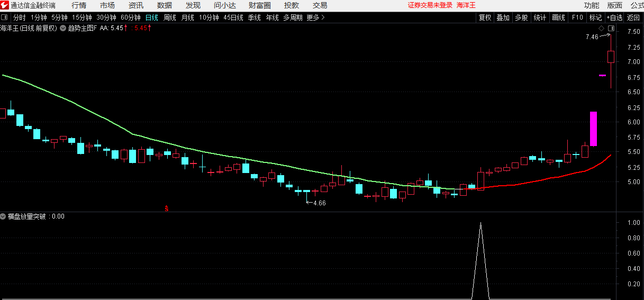Click the white signal spike in indicator panel
This screenshot has width=644, height=300.
coord(480,260)
